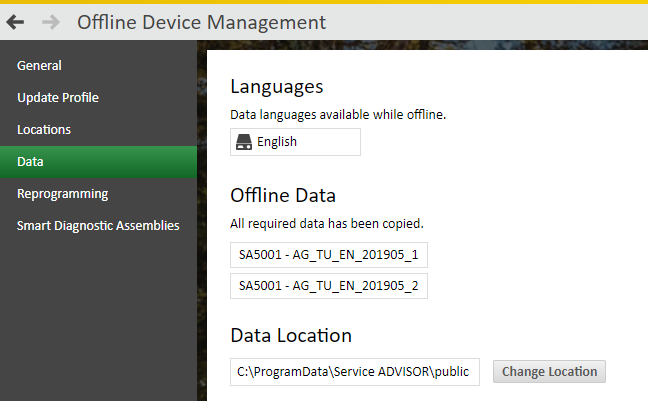Click the data location path field
This screenshot has width=648, height=401.
click(355, 372)
